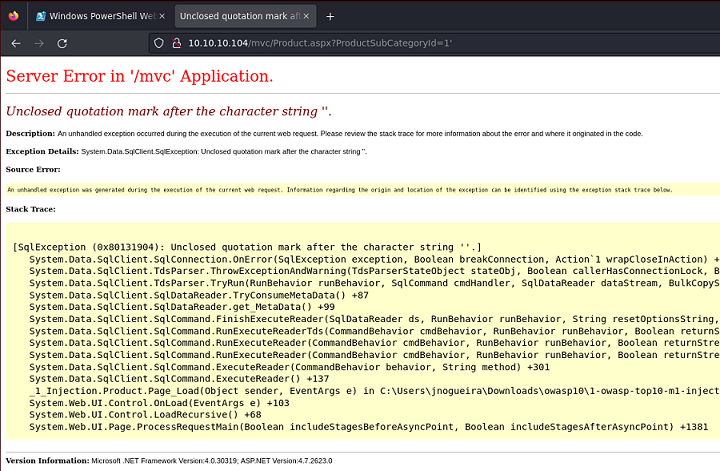This screenshot has width=720, height=471.
Task: Click the insecure connection padlock icon
Action: (x=175, y=43)
